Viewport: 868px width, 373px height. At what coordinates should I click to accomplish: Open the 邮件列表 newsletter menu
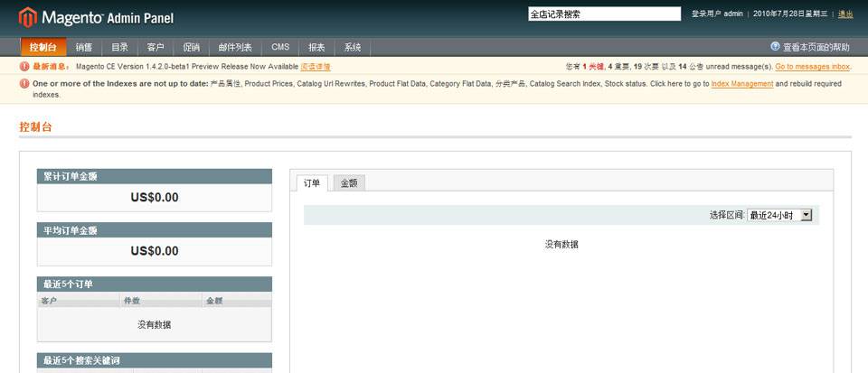[x=235, y=47]
